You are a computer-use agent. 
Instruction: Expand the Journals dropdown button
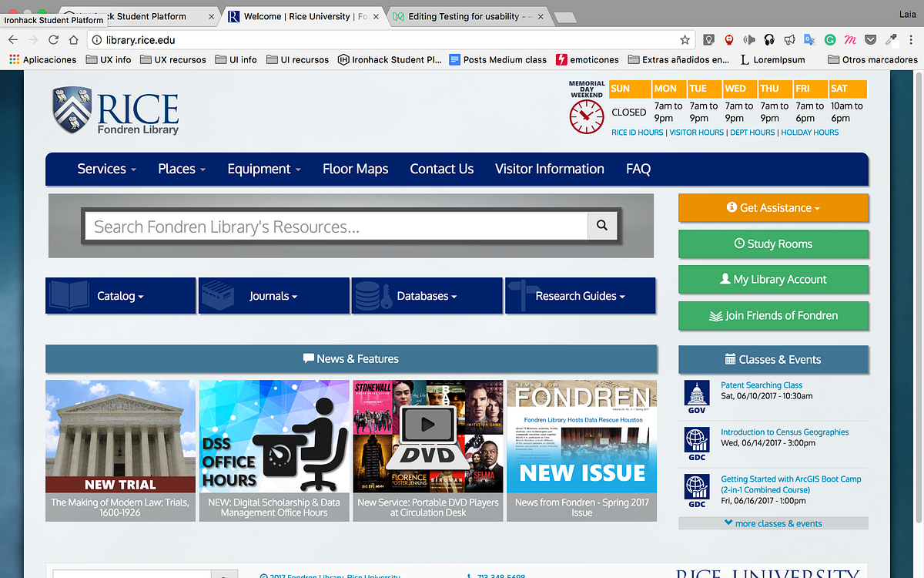(x=273, y=296)
